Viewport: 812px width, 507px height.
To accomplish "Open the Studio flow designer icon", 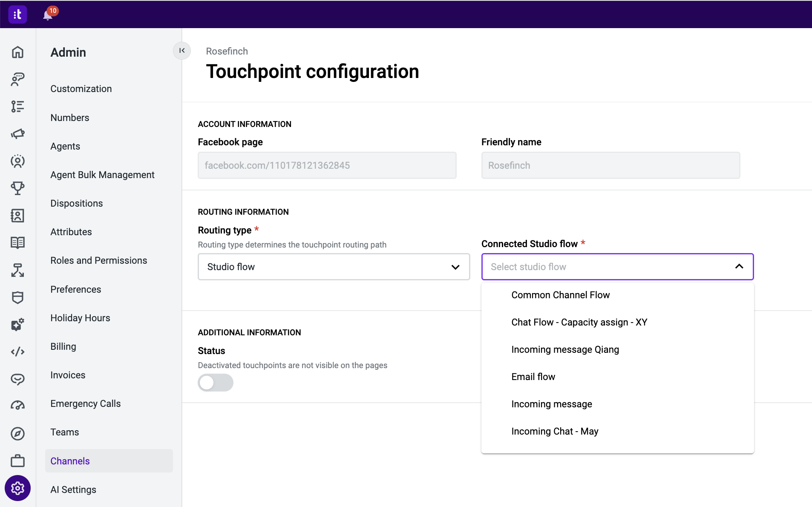I will point(17,270).
